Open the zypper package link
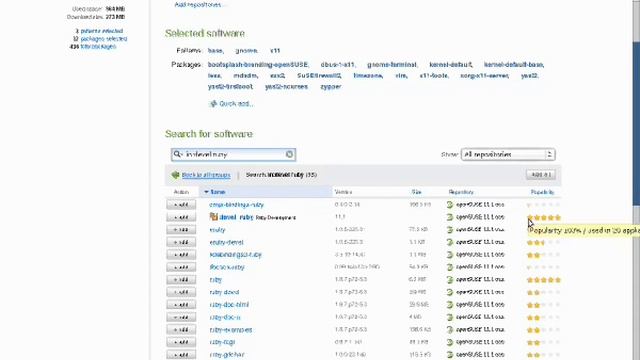 [x=331, y=87]
